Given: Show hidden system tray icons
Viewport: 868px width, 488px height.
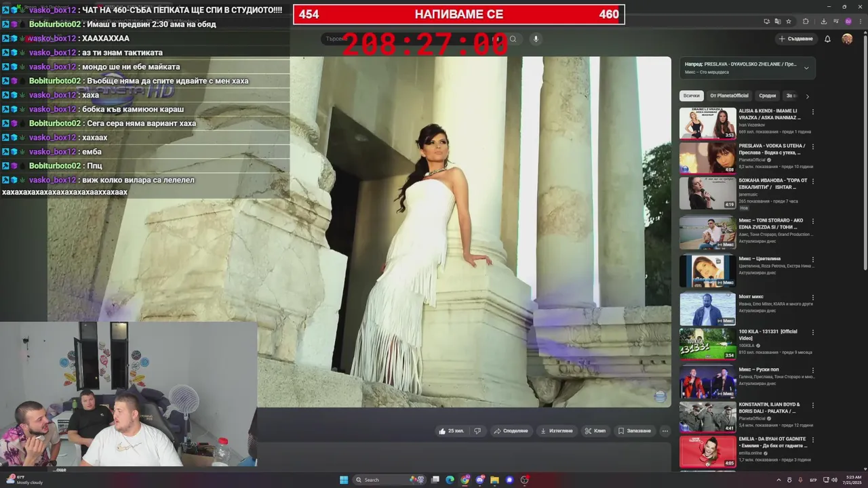Looking at the screenshot, I should tap(778, 480).
